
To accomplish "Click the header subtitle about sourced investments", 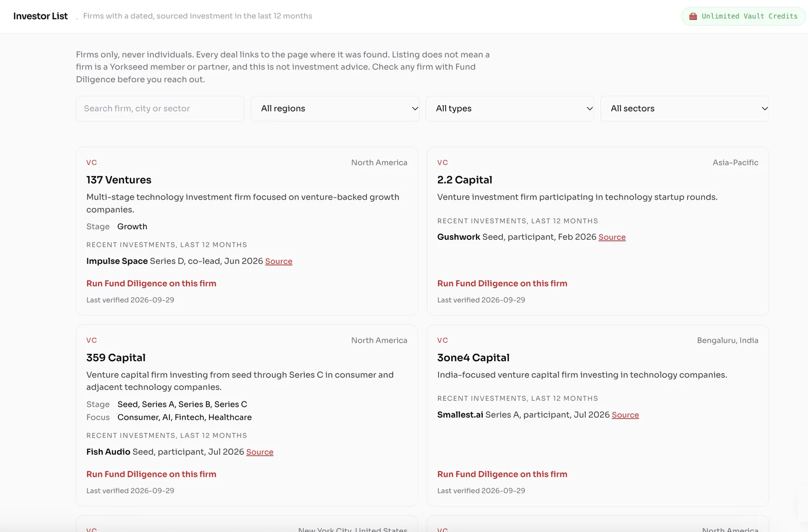I will pos(198,16).
